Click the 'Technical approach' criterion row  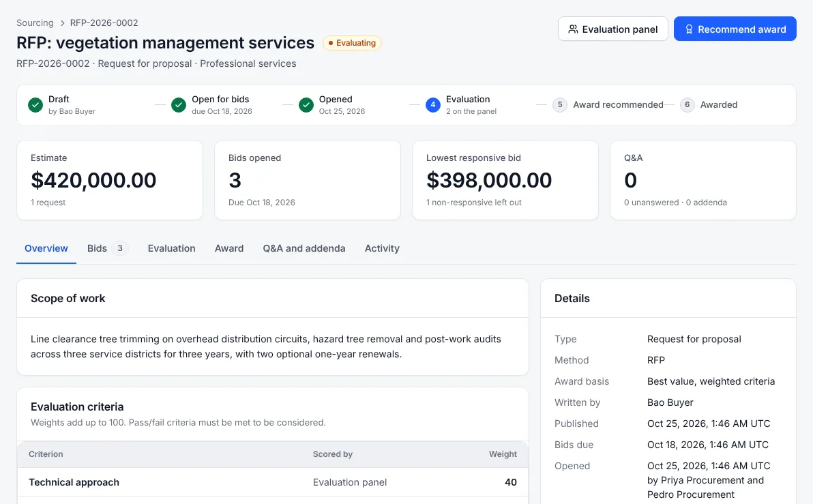pyautogui.click(x=273, y=482)
